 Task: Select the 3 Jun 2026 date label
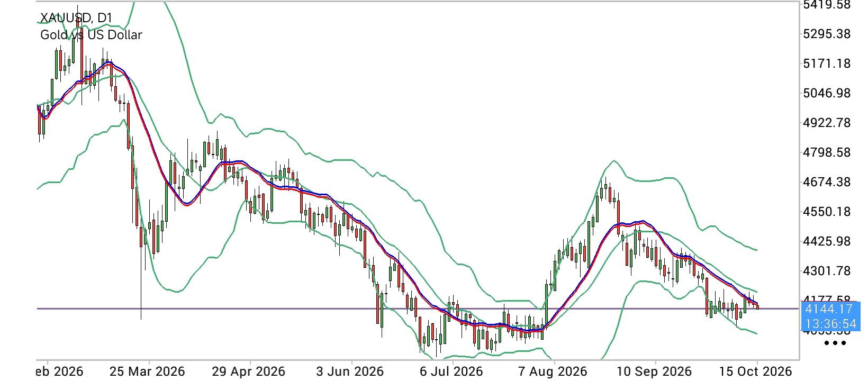coord(349,371)
